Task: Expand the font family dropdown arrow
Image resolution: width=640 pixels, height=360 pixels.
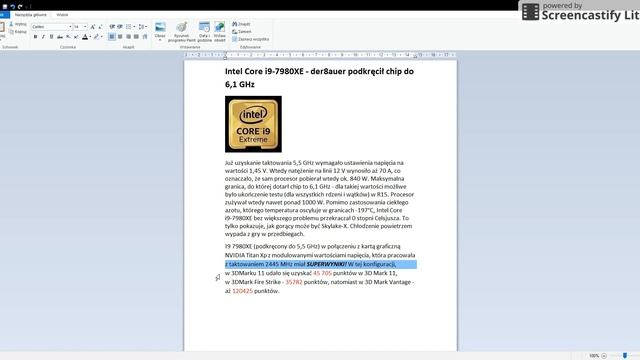Action: 70,27
